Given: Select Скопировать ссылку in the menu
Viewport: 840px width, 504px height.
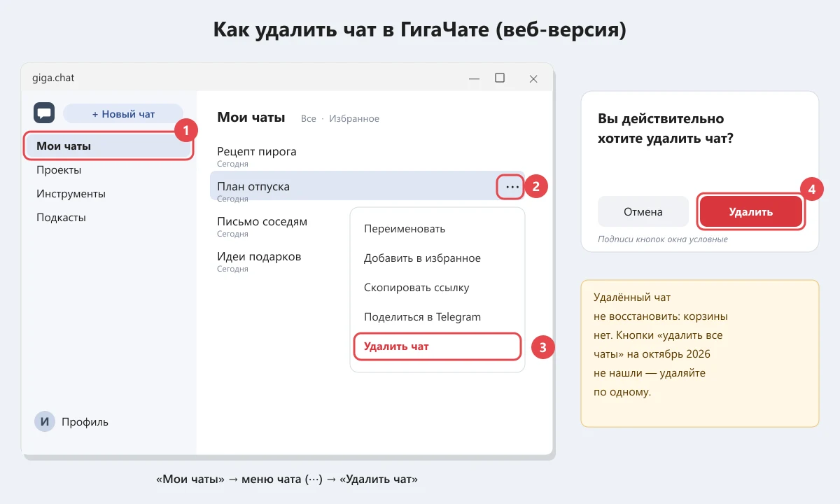Looking at the screenshot, I should (x=416, y=288).
